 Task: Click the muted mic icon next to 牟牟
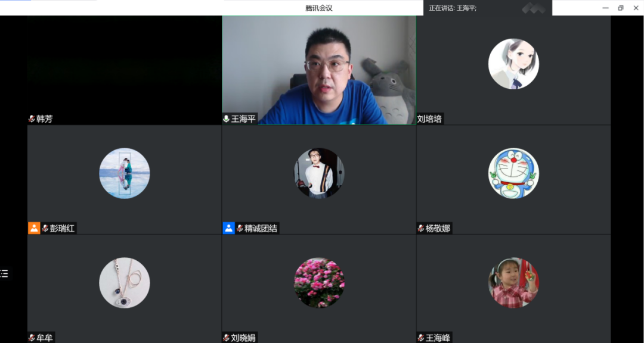(32, 338)
